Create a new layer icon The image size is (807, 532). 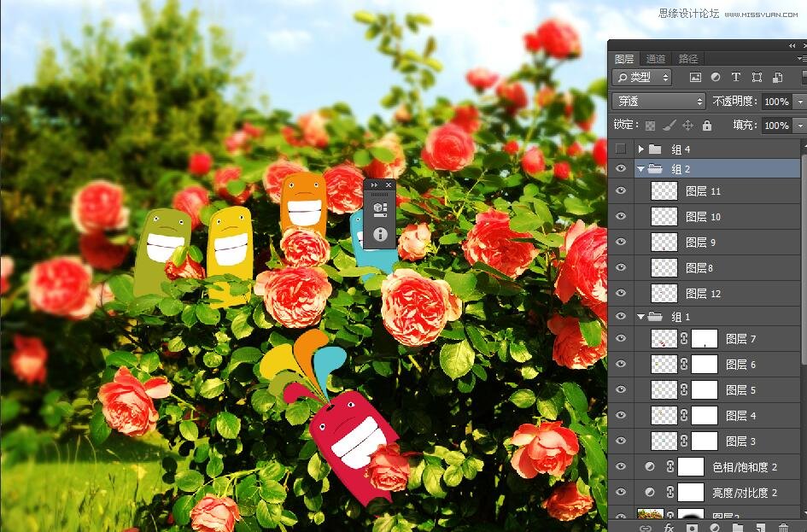(x=760, y=528)
